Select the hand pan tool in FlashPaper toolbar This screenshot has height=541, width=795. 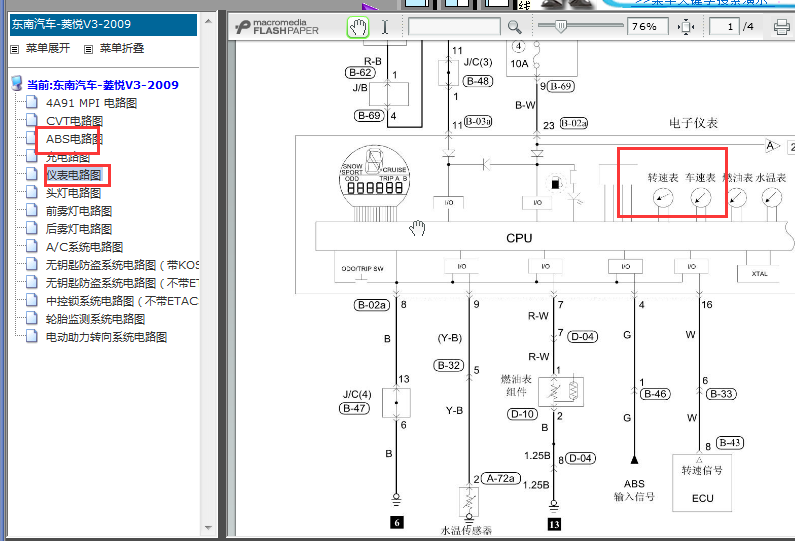(358, 27)
